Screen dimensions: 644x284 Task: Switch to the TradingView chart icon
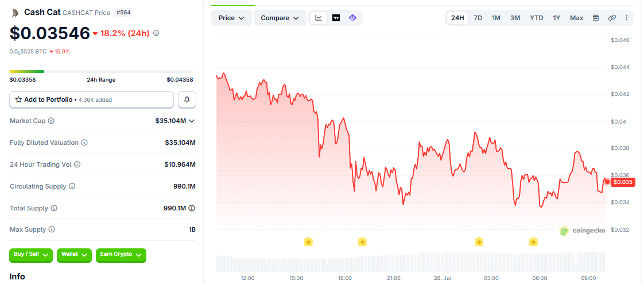pyautogui.click(x=336, y=18)
